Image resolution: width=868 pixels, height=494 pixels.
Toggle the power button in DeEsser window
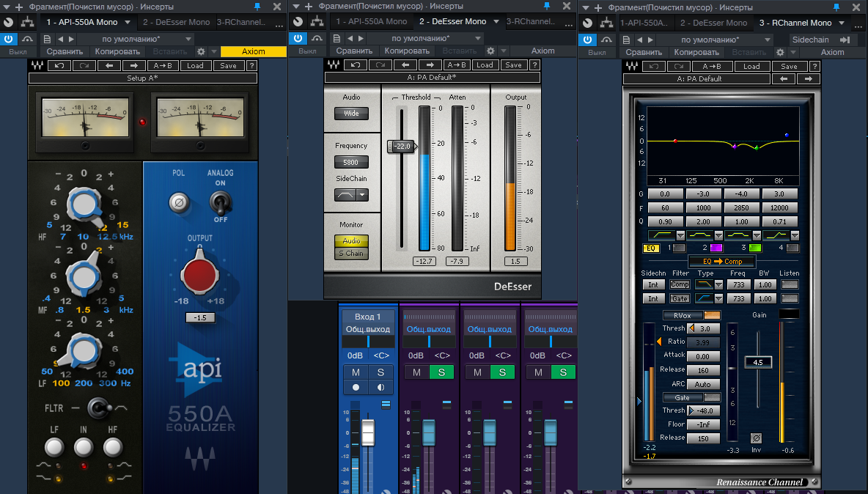[x=298, y=38]
